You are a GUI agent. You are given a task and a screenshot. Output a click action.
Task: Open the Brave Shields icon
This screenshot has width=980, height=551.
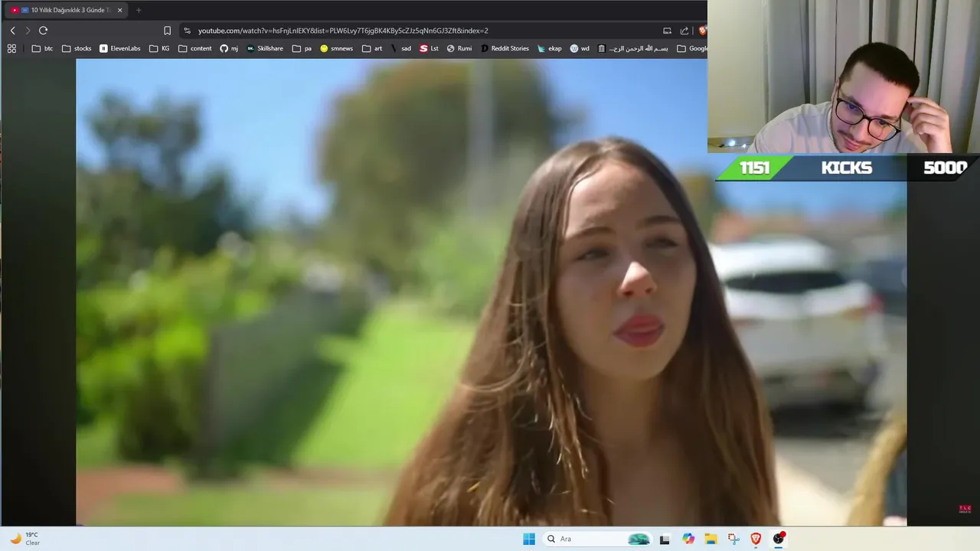click(702, 31)
